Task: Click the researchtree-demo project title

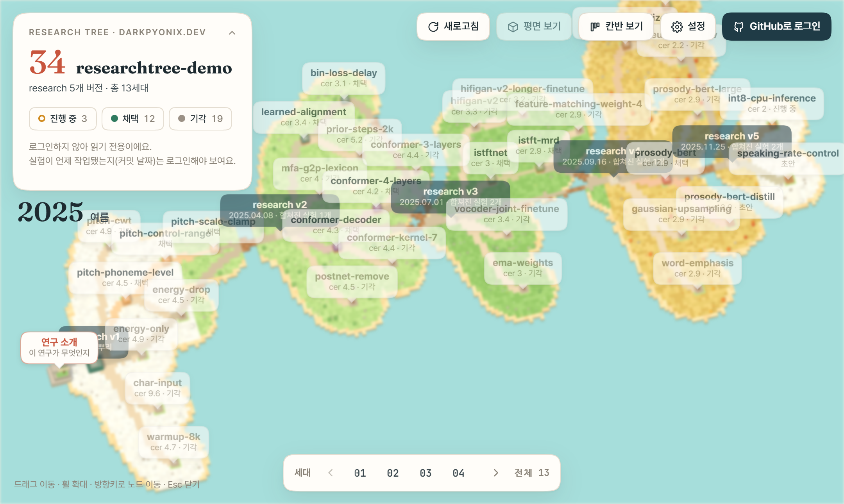Action: 154,68
